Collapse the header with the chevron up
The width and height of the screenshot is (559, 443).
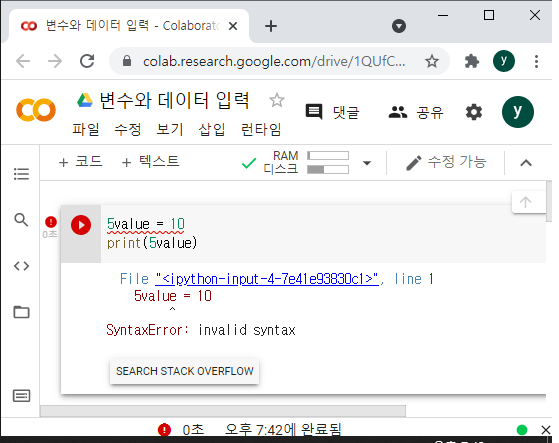[x=526, y=163]
